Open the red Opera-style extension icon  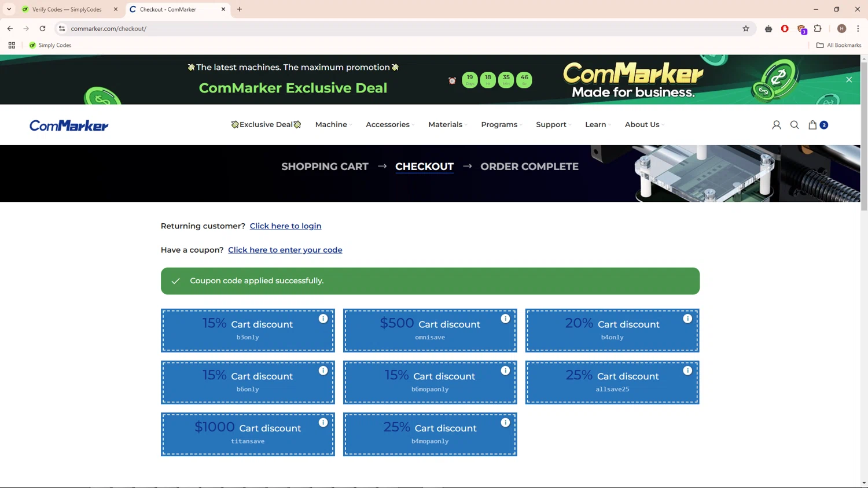[x=785, y=28]
